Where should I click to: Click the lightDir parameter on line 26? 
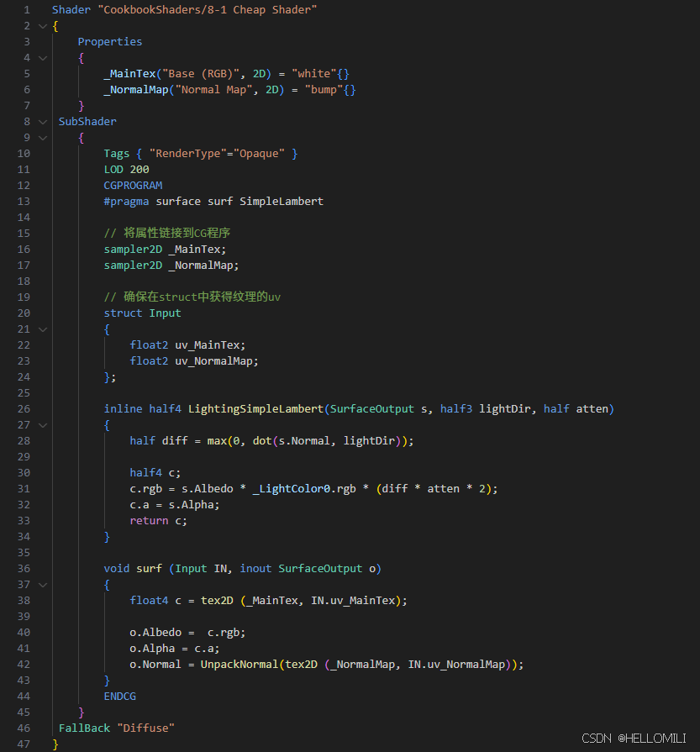click(505, 409)
